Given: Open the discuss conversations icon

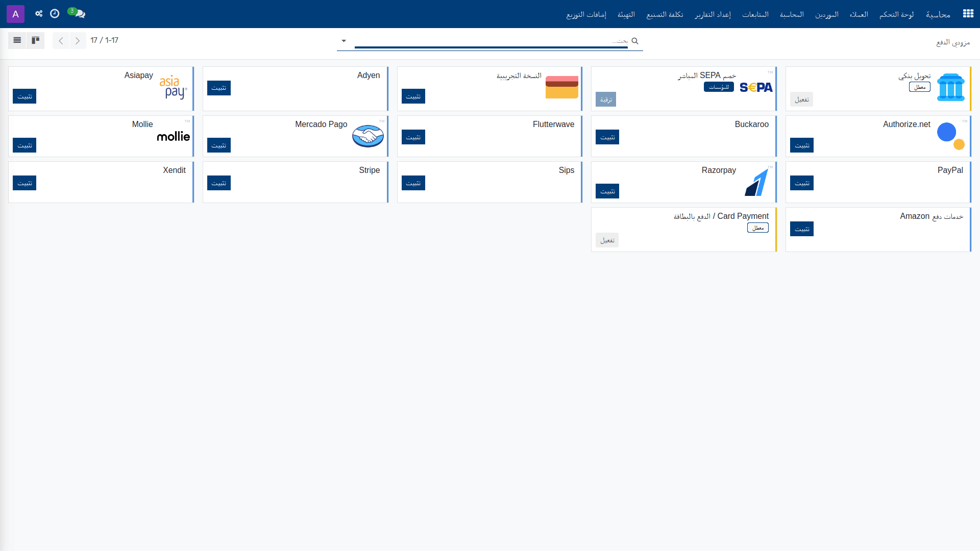Looking at the screenshot, I should coord(80,14).
